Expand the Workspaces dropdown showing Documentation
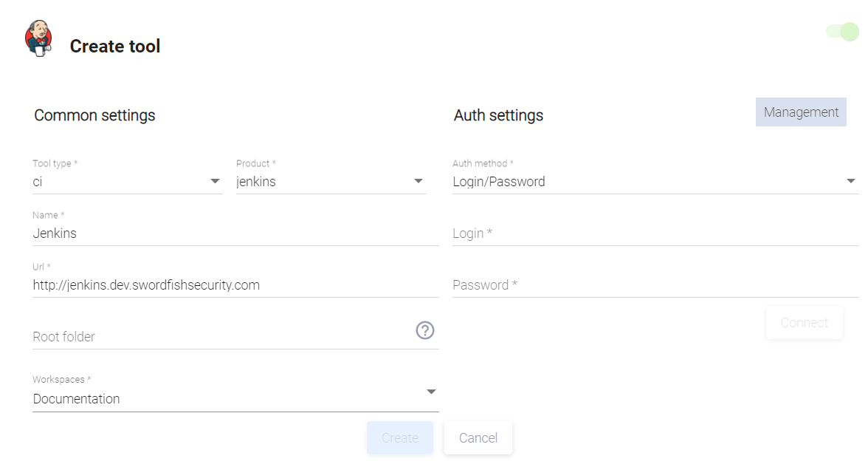This screenshot has height=464, width=868. click(x=235, y=399)
